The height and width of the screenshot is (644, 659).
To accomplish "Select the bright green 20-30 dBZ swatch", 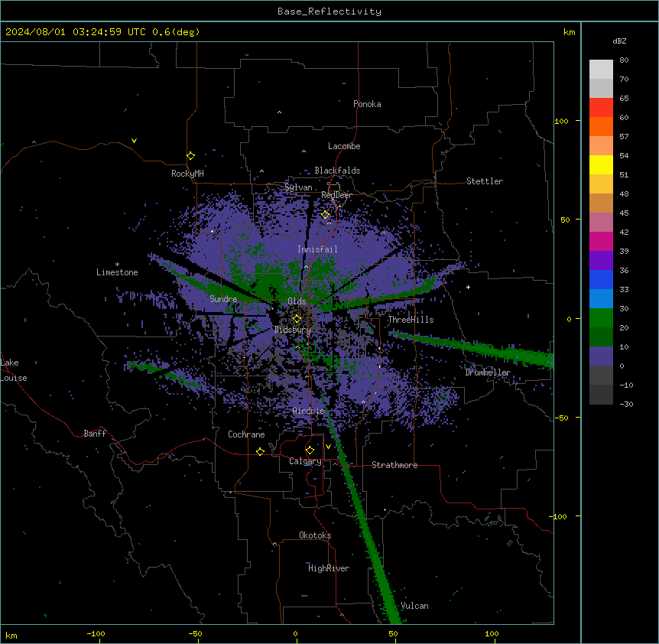I will coord(601,318).
